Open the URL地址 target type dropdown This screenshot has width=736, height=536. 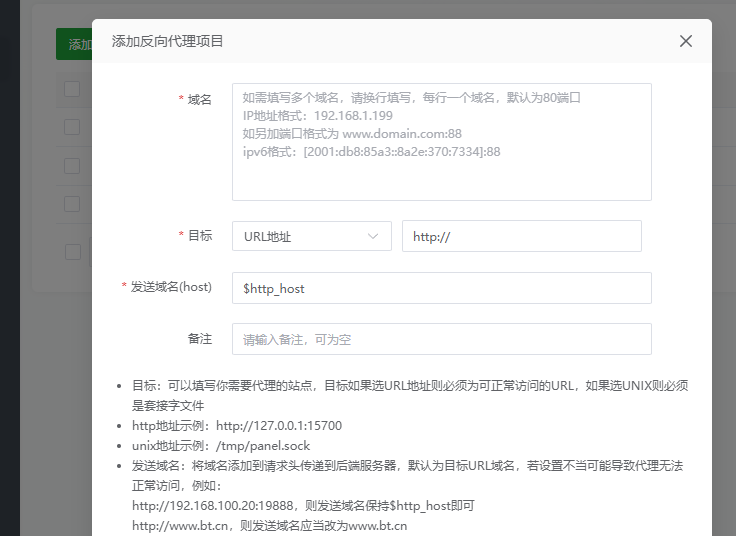[x=312, y=236]
